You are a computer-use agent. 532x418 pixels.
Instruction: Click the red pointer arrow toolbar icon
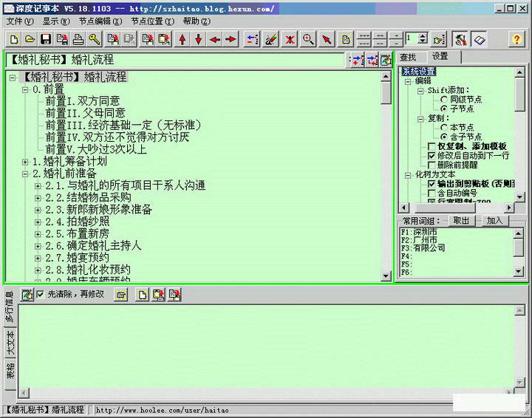tap(327, 40)
